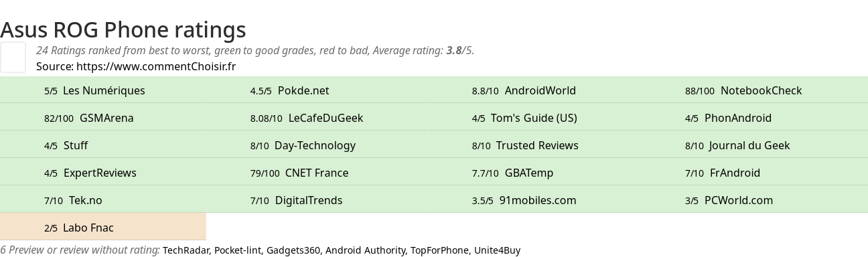This screenshot has height=257, width=868.
Task: Open the Les Numériques 5/5 rating
Action: pos(103,90)
